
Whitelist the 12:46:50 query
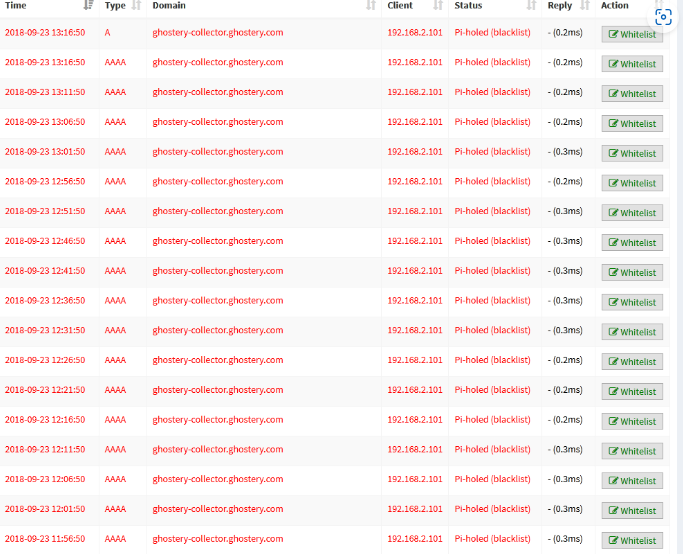tap(632, 243)
